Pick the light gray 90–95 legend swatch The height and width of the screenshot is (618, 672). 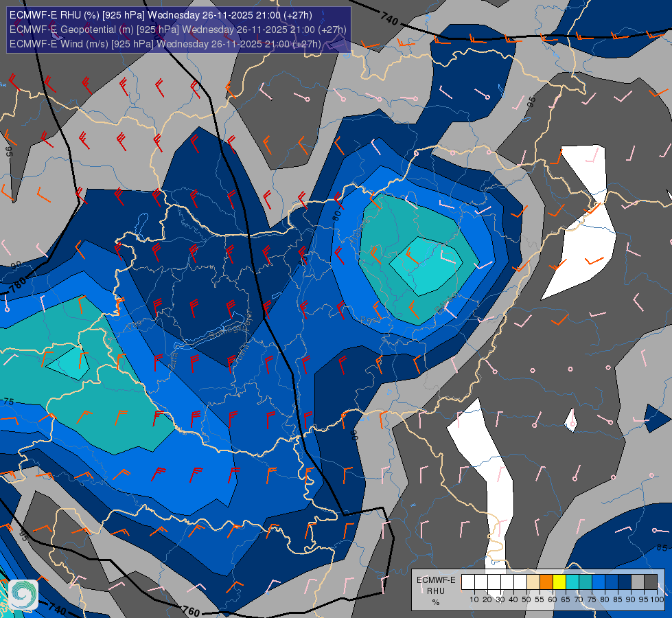click(638, 582)
